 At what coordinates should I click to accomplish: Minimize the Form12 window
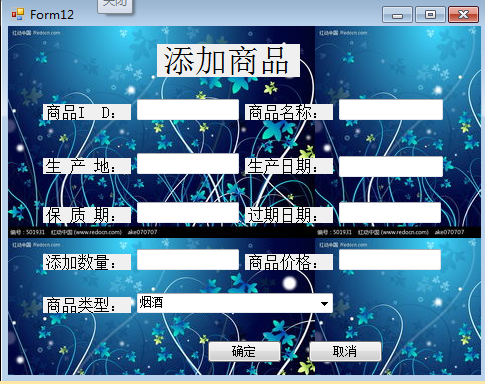point(397,15)
